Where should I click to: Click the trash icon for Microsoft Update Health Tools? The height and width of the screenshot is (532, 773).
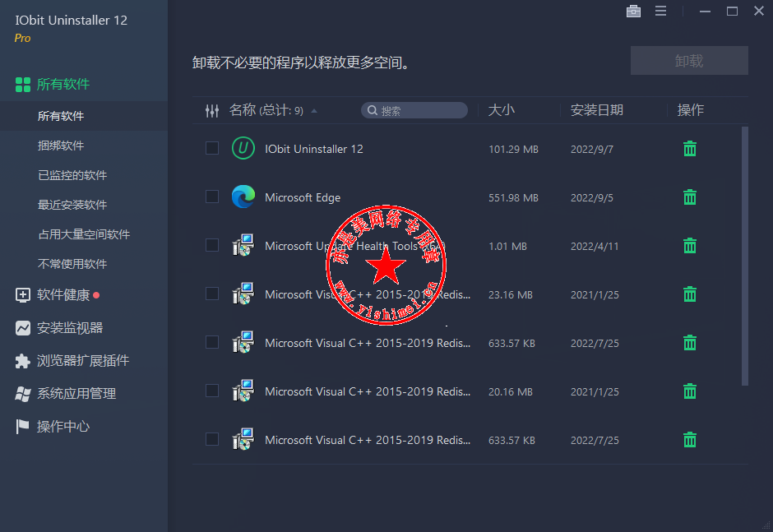click(x=690, y=246)
